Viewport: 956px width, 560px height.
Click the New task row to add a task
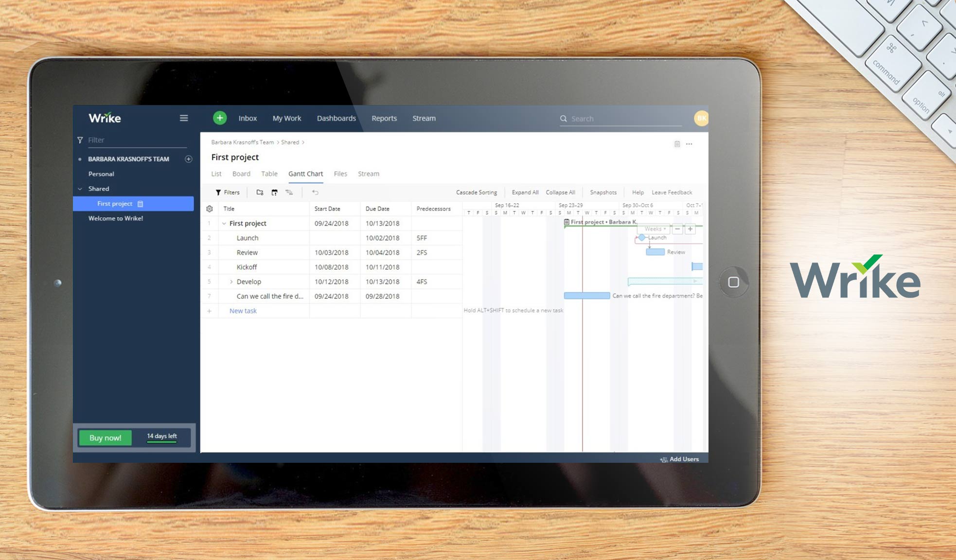pyautogui.click(x=243, y=311)
